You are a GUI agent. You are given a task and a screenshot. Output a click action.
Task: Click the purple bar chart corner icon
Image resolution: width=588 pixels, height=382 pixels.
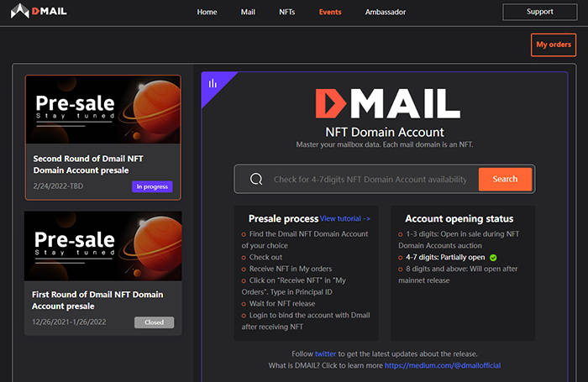213,83
